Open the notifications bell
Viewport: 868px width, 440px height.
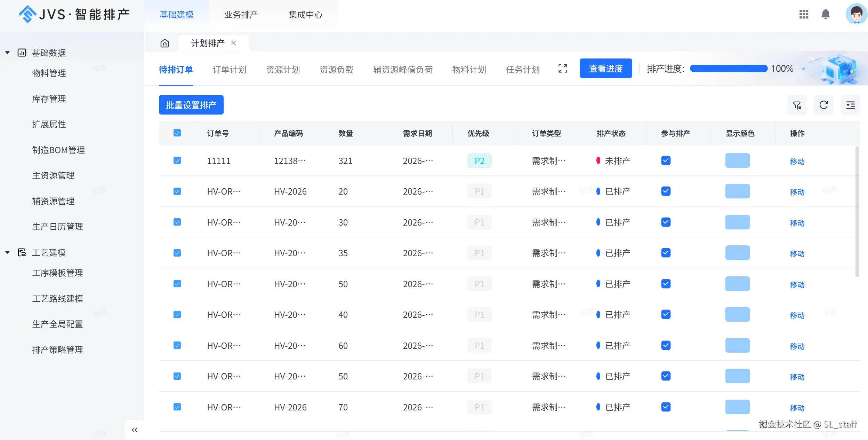point(826,14)
